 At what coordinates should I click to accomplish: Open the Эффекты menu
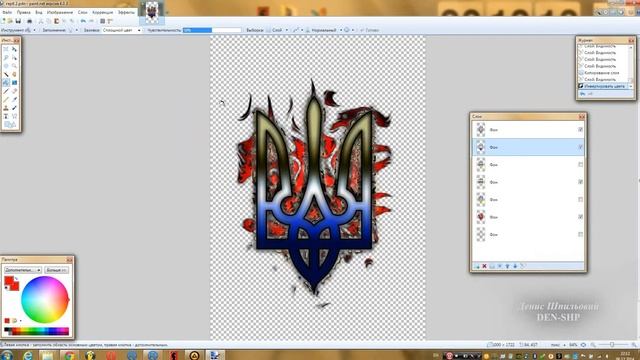pyautogui.click(x=126, y=12)
